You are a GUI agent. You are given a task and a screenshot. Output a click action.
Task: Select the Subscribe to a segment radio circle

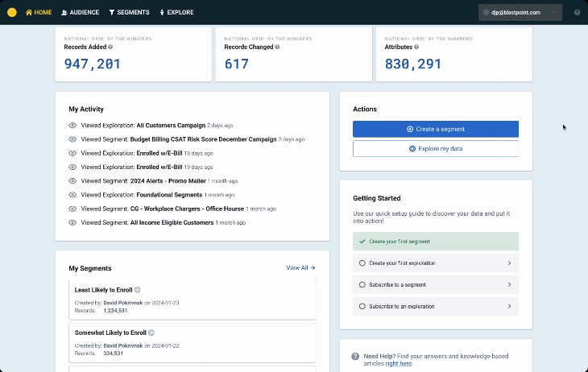coord(362,284)
